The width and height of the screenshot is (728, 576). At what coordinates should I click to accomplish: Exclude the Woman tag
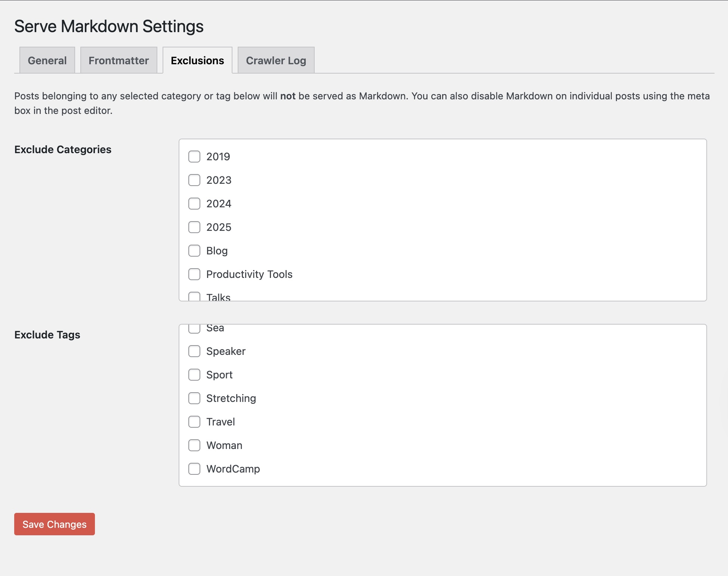point(194,445)
